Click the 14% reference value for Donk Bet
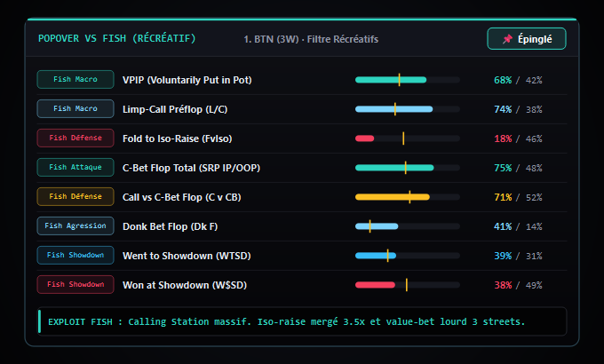The image size is (604, 364). 534,226
